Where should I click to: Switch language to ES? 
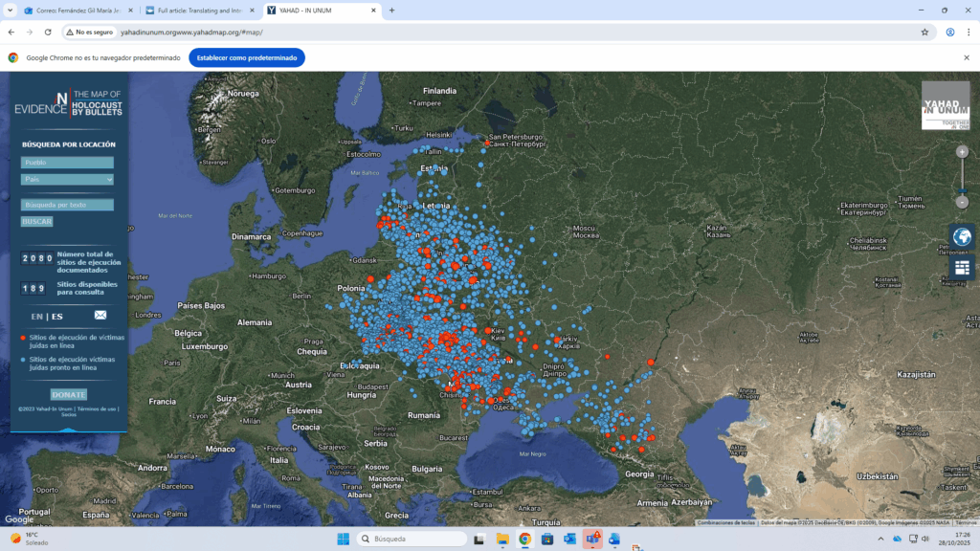[x=57, y=317]
